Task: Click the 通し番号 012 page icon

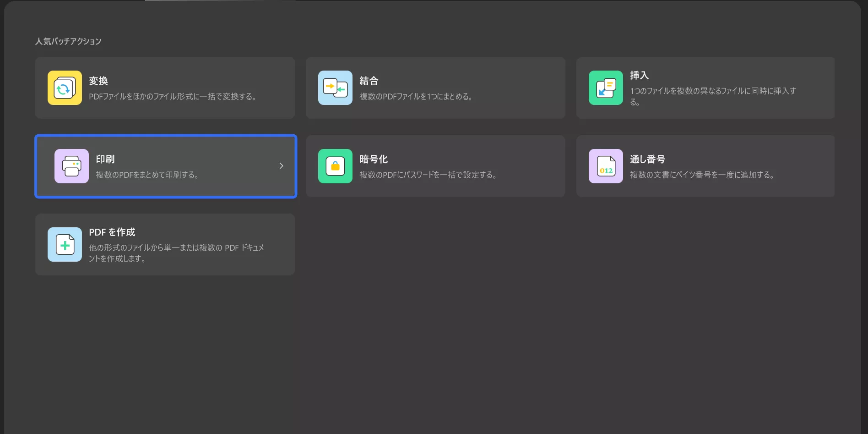Action: click(605, 166)
